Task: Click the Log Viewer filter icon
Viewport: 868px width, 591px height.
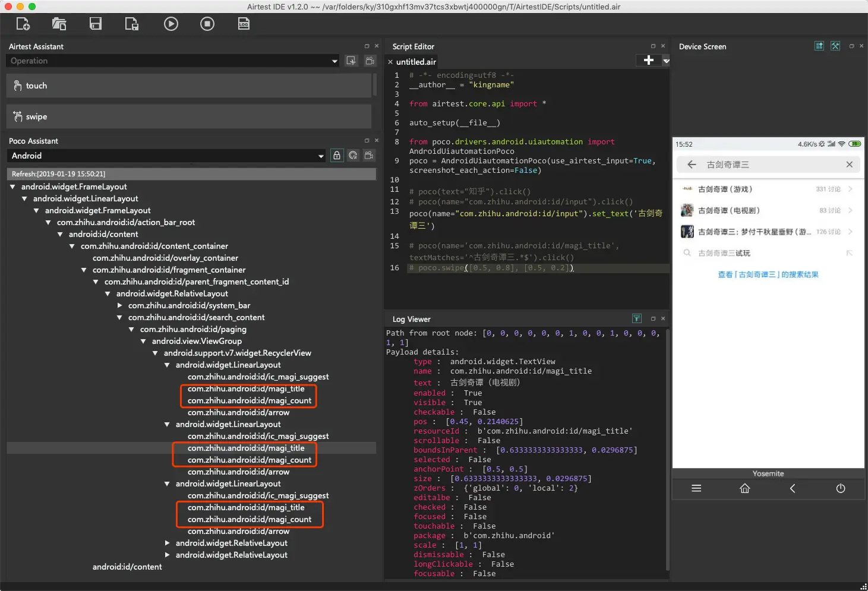Action: point(636,319)
